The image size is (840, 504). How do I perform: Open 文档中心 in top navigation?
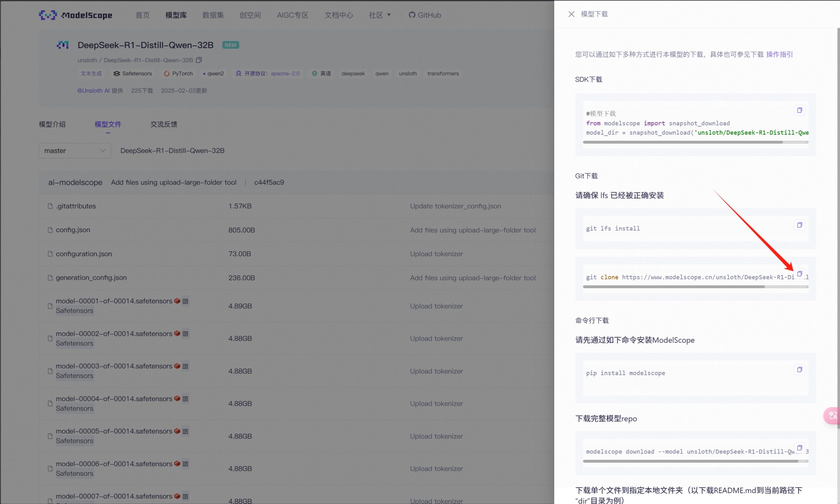339,15
